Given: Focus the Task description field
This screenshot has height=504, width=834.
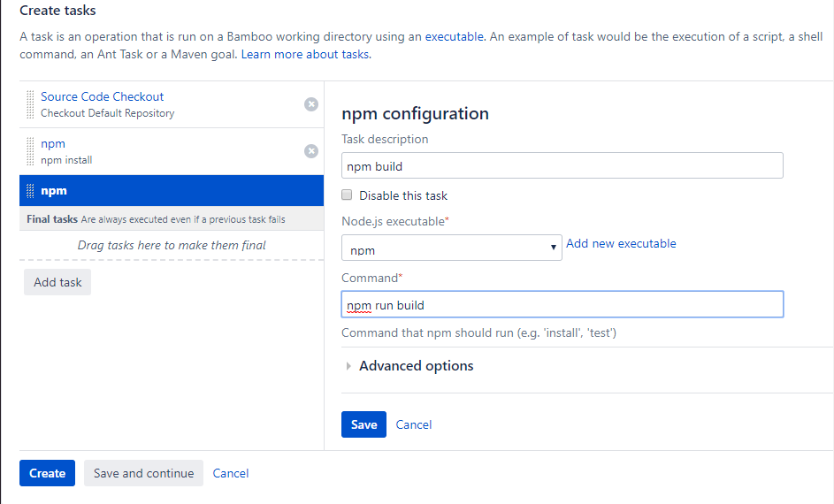Looking at the screenshot, I should coord(562,165).
